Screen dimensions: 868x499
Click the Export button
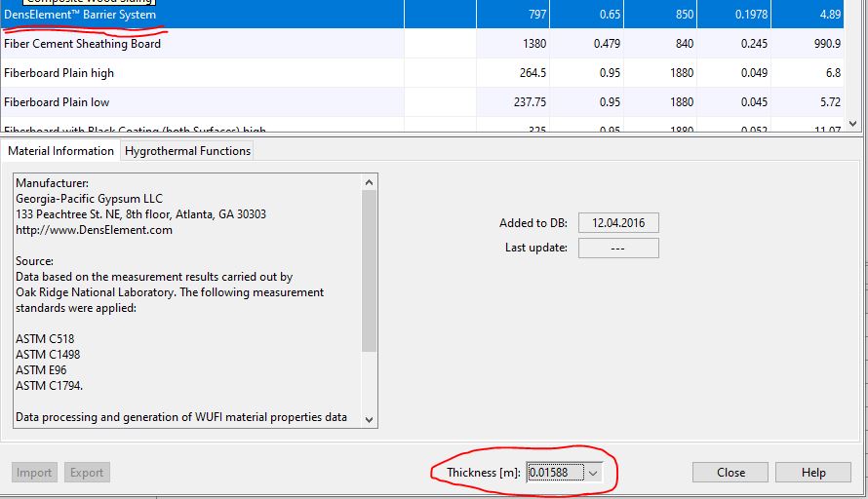(86, 473)
